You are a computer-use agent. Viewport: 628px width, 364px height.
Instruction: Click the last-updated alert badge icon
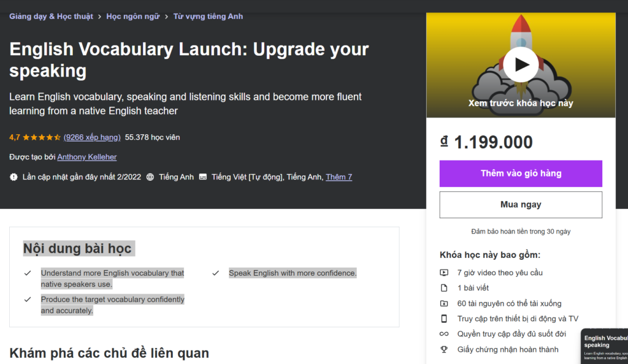[x=13, y=177]
